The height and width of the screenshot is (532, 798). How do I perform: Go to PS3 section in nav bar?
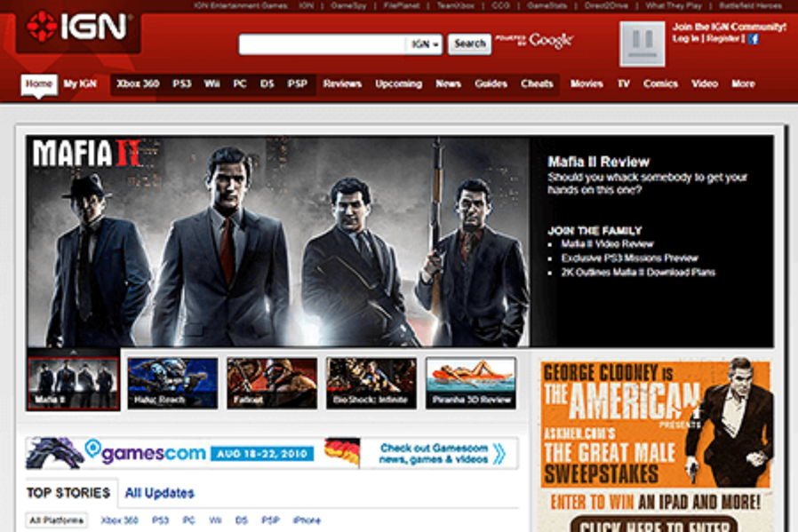point(181,83)
